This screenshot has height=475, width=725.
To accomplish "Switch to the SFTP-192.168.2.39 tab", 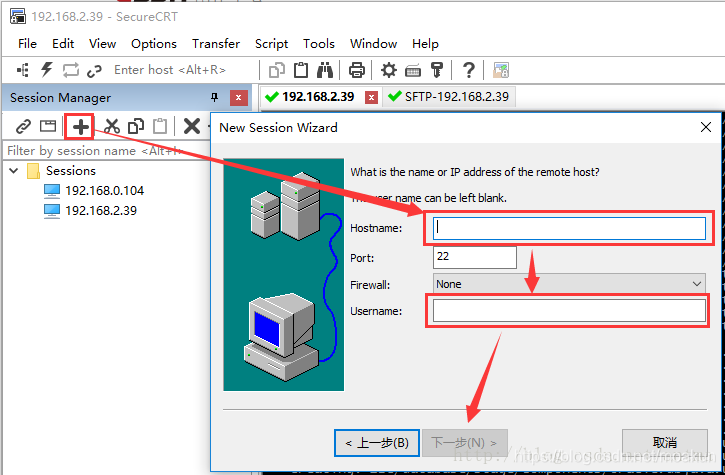I will coord(449,97).
